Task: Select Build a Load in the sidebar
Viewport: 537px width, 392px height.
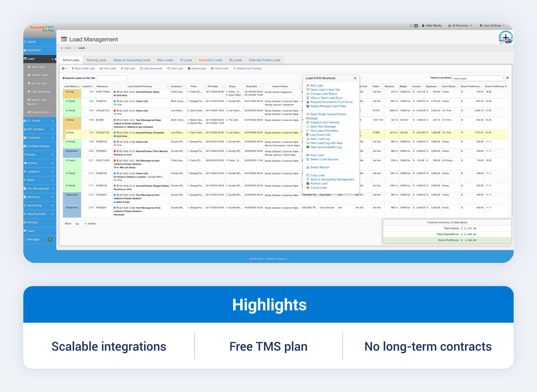Action: coord(39,84)
